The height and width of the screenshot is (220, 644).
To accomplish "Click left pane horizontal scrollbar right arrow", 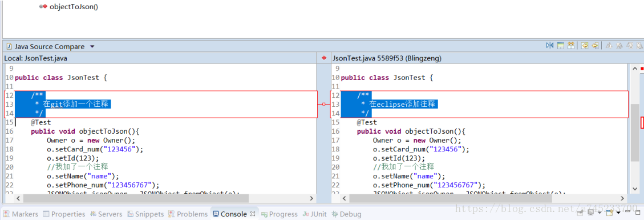I will click(x=311, y=198).
